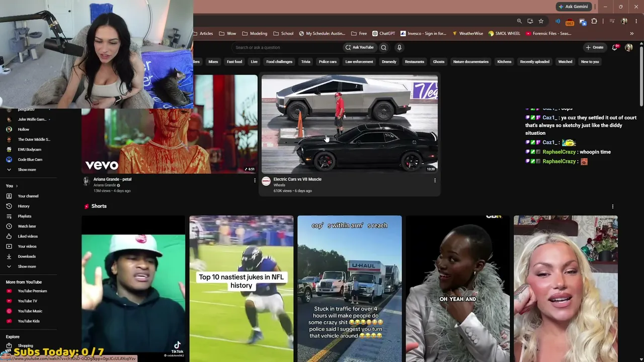
Task: Click the Ask Gemini button
Action: click(x=573, y=7)
